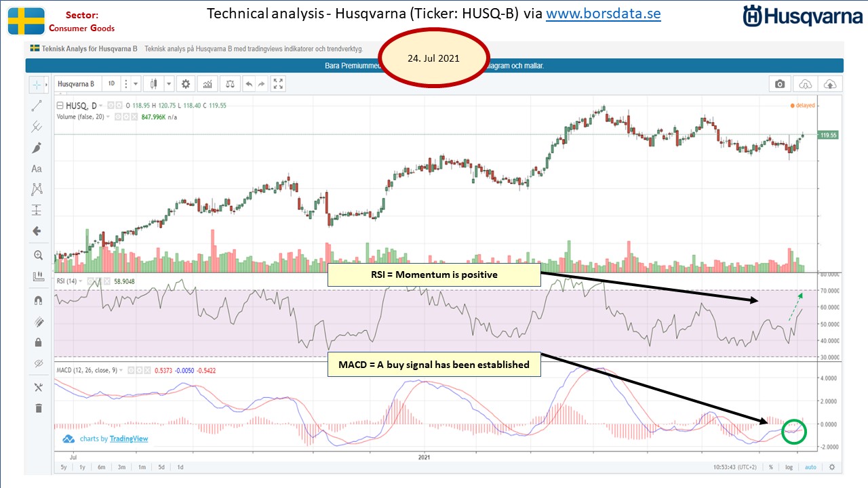Select the 3m time range
The height and width of the screenshot is (488, 868).
121,467
